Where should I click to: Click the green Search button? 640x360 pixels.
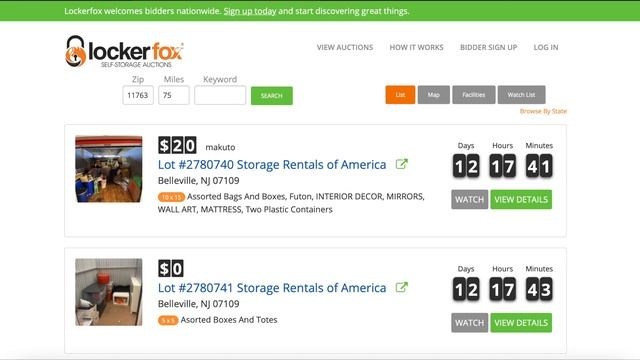pyautogui.click(x=272, y=96)
